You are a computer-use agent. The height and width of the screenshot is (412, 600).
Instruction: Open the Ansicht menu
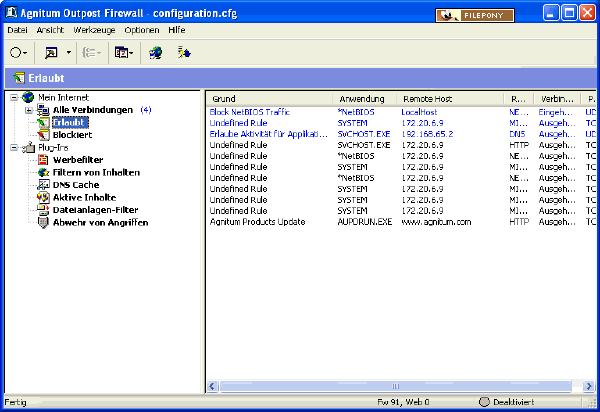pyautogui.click(x=50, y=30)
